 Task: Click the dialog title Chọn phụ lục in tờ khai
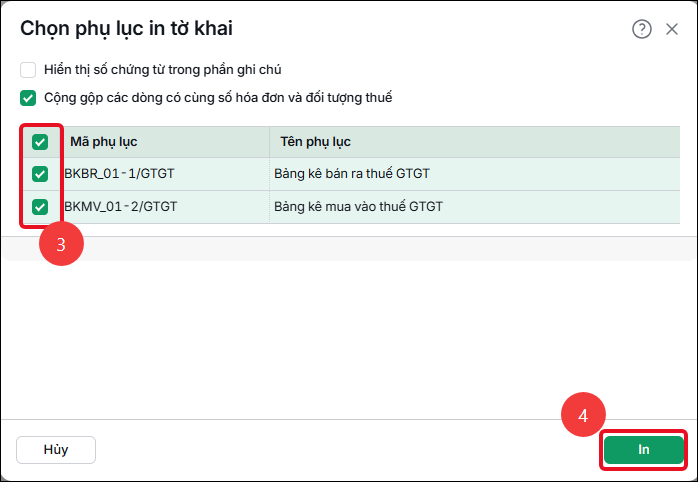point(126,29)
